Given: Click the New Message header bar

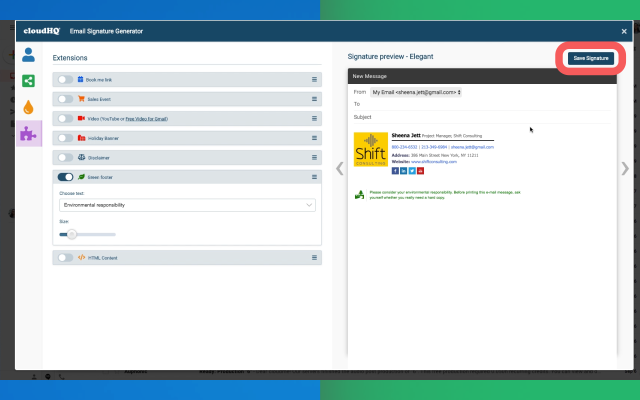Looking at the screenshot, I should click(482, 76).
